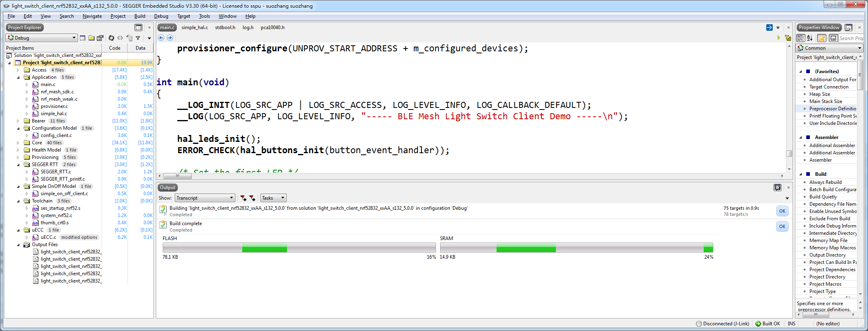Click the ses_startup_nrf52.s assembly file icon
868x331 pixels.
pos(36,208)
